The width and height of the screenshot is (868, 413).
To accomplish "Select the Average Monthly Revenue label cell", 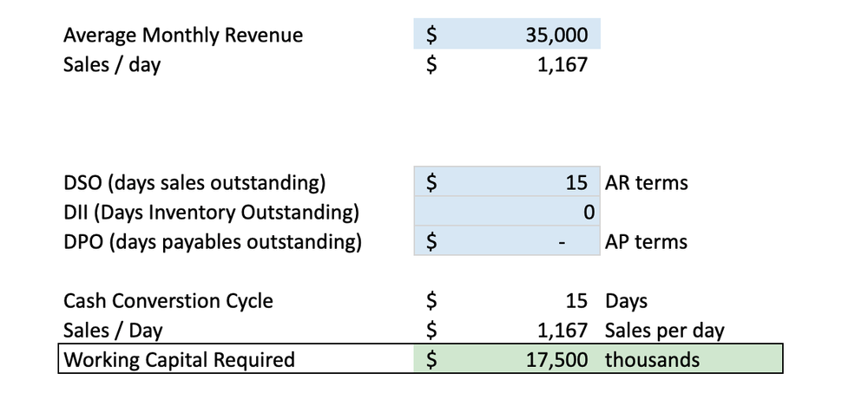I will point(183,36).
